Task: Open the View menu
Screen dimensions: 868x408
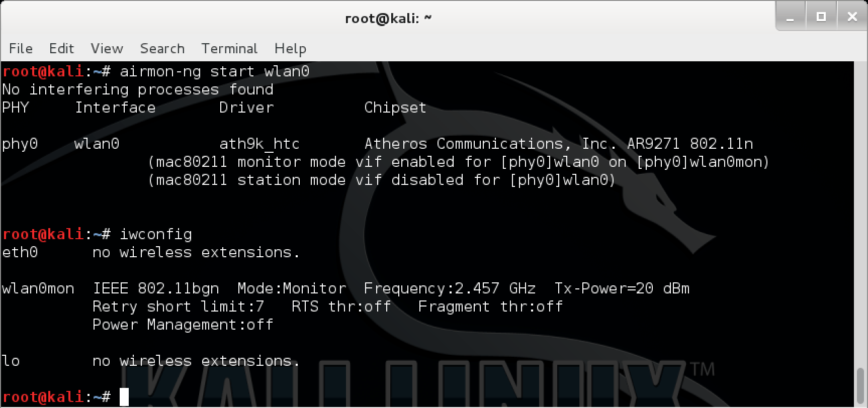Action: click(x=107, y=48)
